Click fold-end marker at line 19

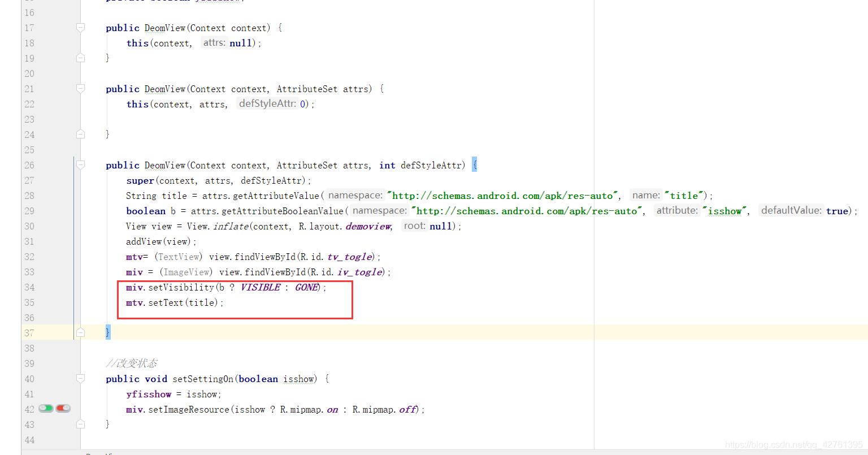80,57
